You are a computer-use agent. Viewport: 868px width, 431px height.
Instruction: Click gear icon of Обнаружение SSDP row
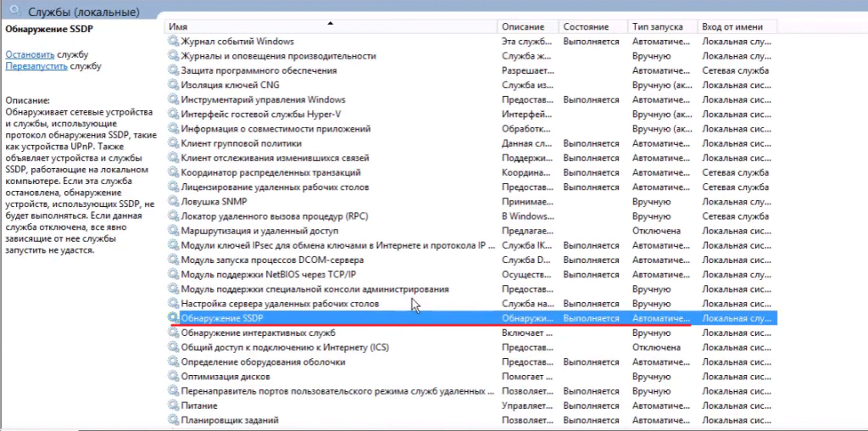coord(173,318)
